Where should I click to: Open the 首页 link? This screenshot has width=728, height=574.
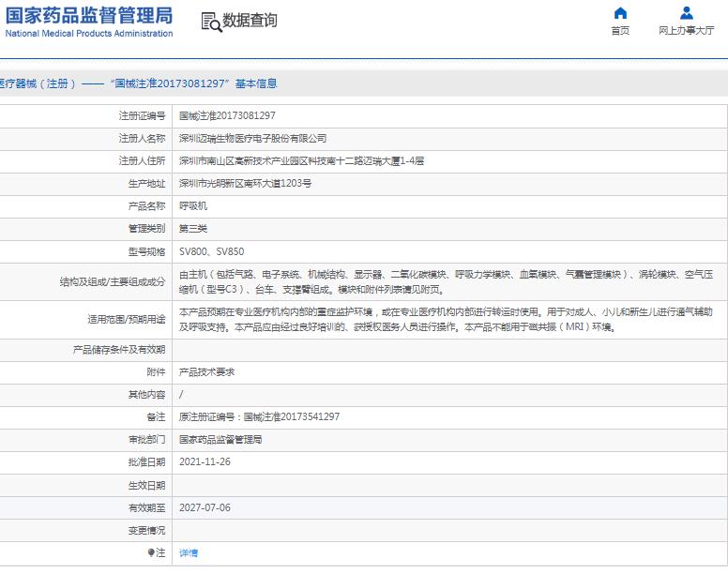pyautogui.click(x=620, y=31)
